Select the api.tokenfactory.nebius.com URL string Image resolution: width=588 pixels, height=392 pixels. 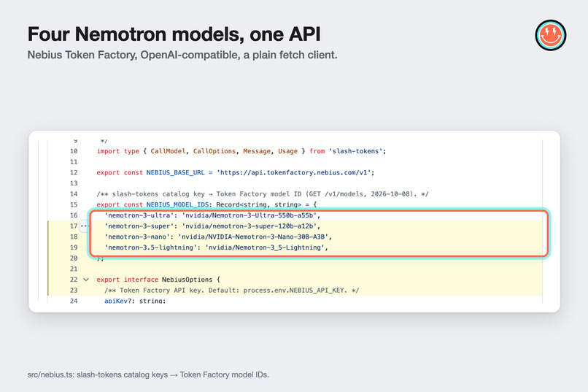coord(293,172)
